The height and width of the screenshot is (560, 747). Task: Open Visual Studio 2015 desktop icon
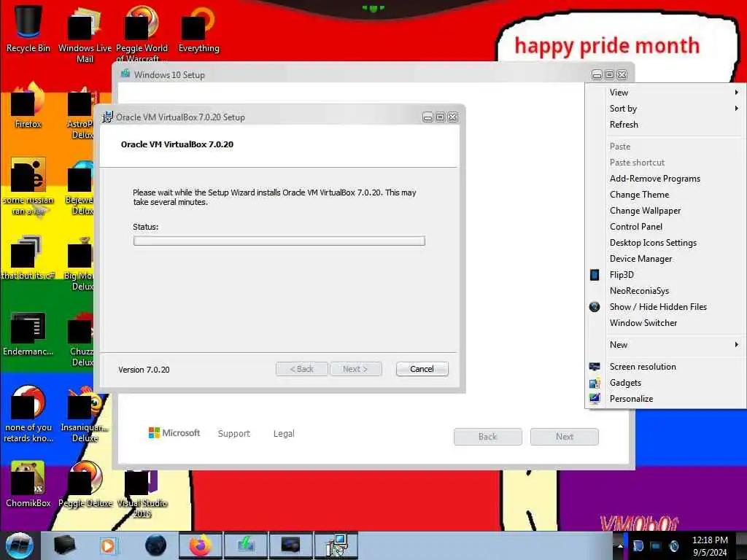point(142,493)
